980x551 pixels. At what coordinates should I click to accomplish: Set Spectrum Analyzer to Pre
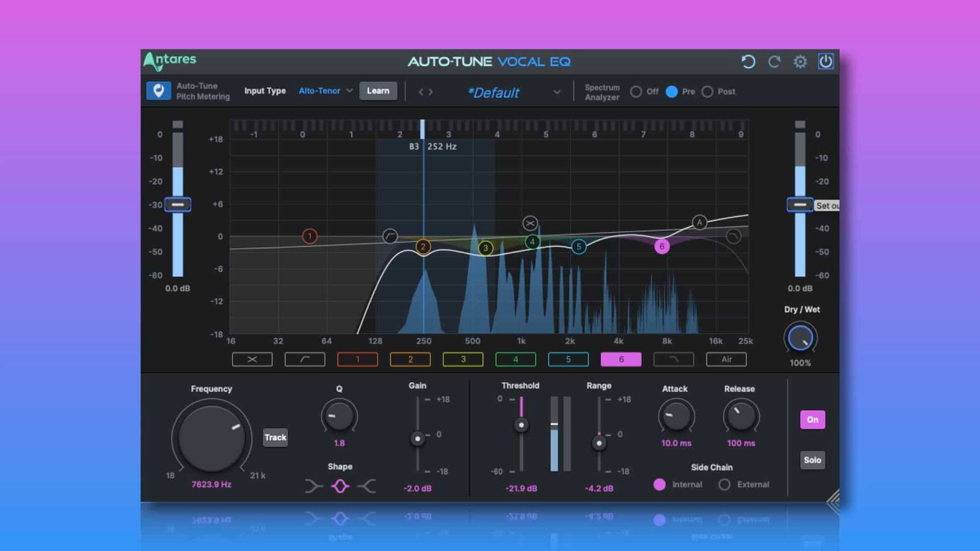(672, 91)
